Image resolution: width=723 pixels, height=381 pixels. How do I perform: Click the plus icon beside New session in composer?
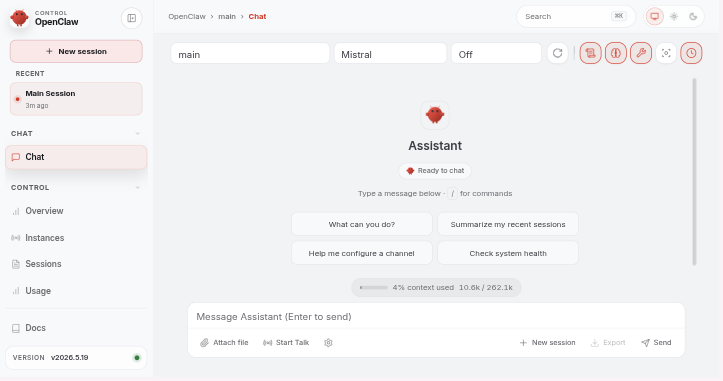pyautogui.click(x=523, y=343)
